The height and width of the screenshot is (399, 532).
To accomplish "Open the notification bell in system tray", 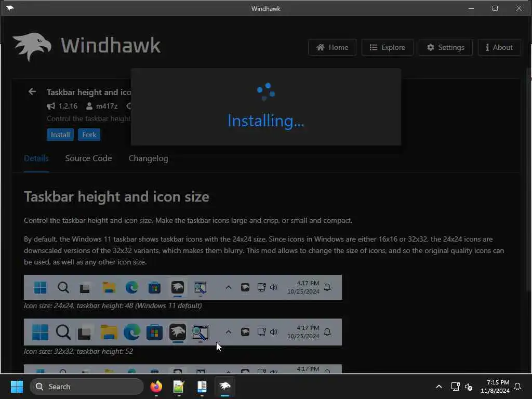I will [x=517, y=387].
